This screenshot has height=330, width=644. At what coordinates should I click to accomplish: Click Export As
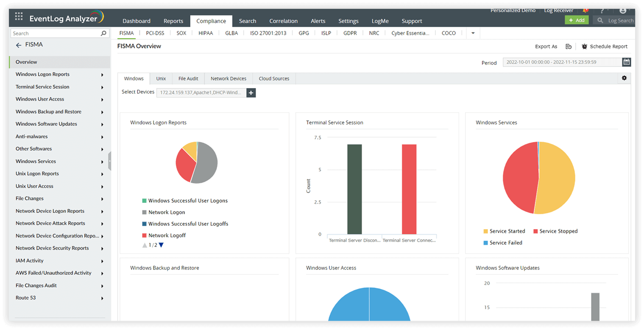pos(546,47)
